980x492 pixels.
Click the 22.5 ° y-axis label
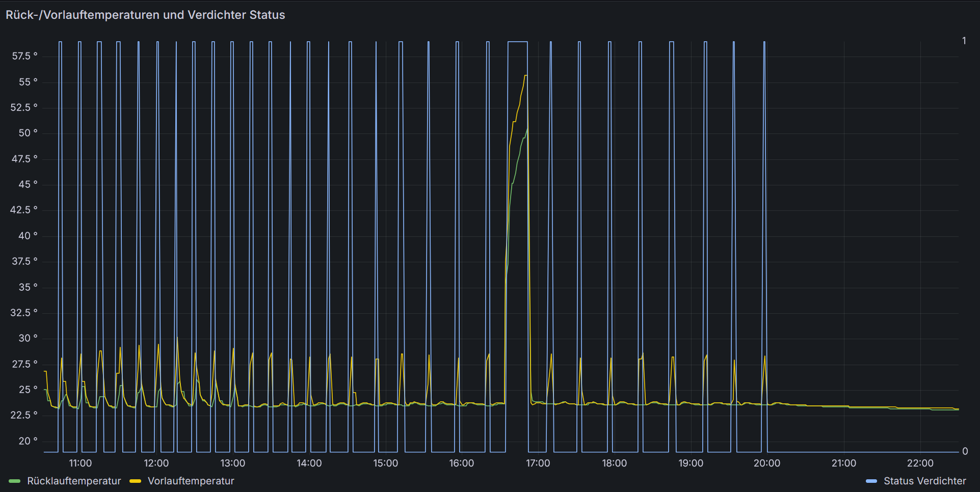click(24, 415)
